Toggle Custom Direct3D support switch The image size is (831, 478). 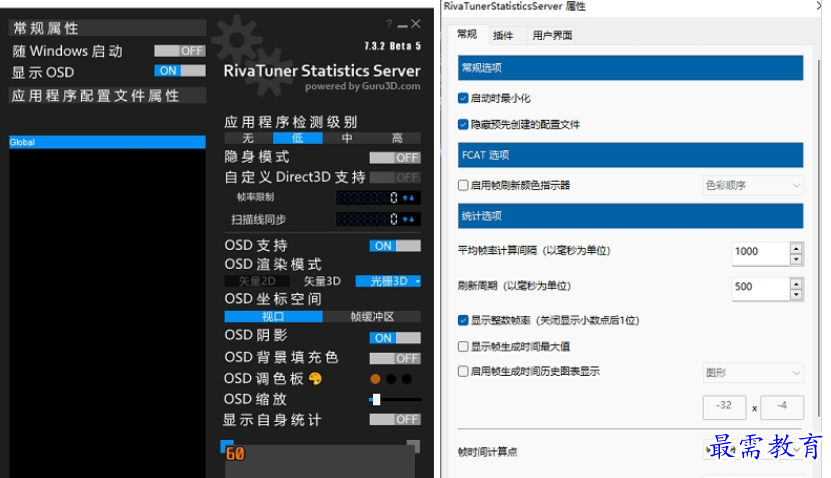coord(395,177)
